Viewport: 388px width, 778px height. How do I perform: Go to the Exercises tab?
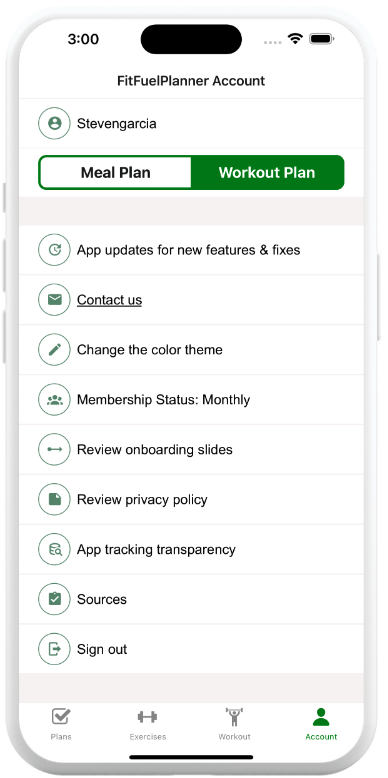tap(147, 724)
